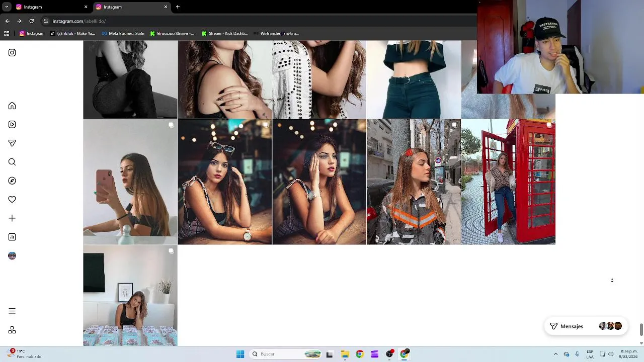Open the post with hand on temple

[x=319, y=182]
